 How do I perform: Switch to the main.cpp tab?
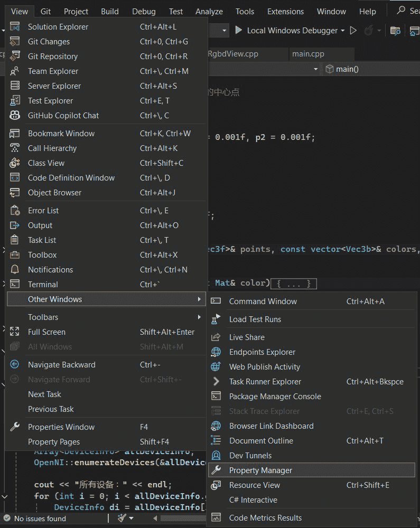tap(308, 54)
